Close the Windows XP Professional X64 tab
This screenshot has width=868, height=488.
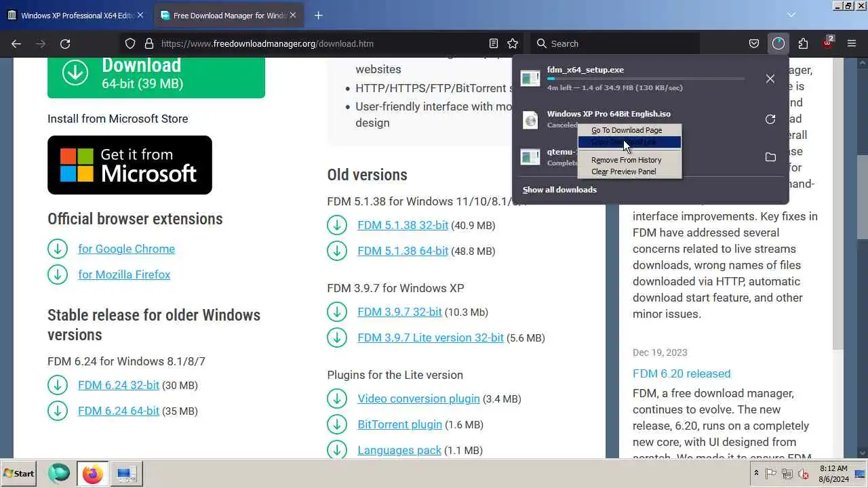click(140, 15)
